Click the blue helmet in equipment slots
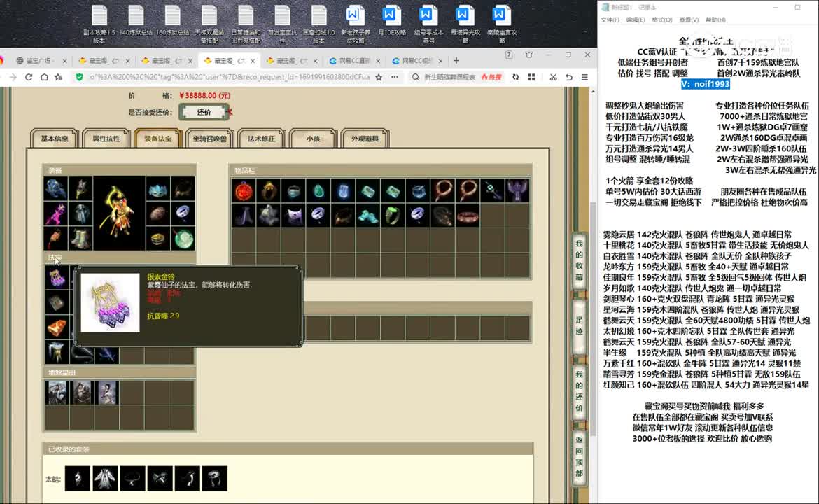The width and height of the screenshot is (819, 504). coord(56,189)
